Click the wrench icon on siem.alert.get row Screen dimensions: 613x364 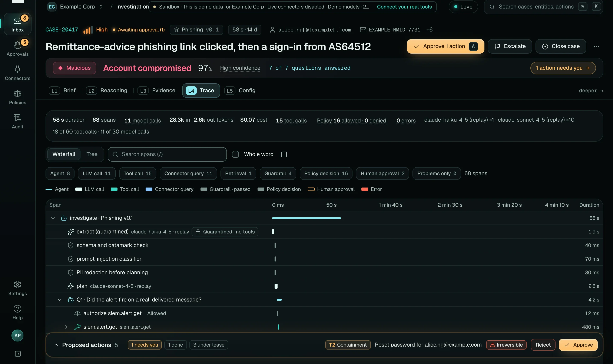tap(77, 327)
